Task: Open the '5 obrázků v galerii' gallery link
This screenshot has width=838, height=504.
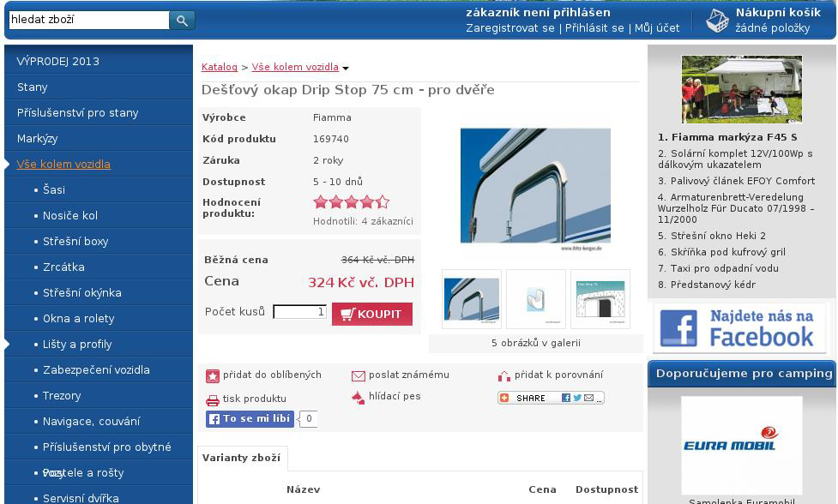Action: click(536, 343)
